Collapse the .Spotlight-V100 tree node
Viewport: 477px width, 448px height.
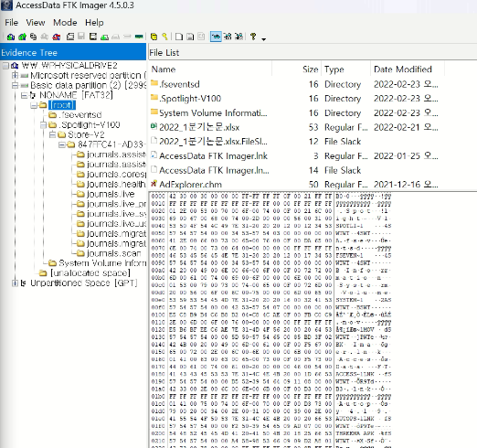43,125
